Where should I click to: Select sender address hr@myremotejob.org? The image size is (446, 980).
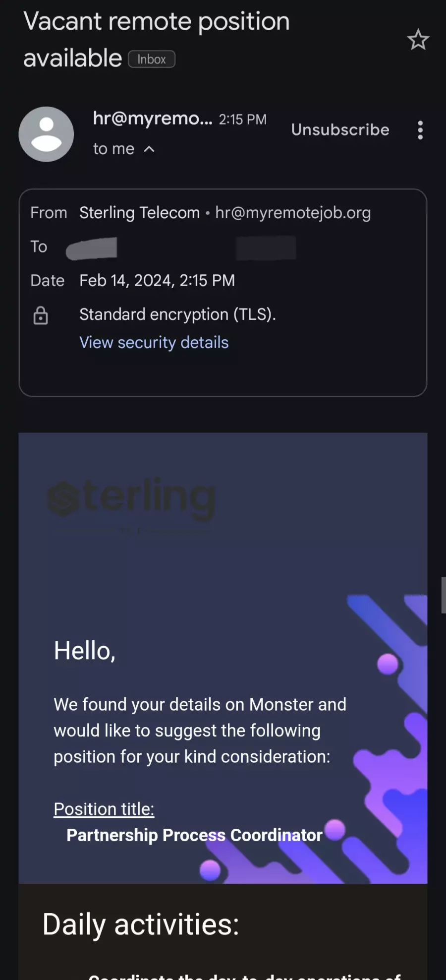tap(293, 213)
